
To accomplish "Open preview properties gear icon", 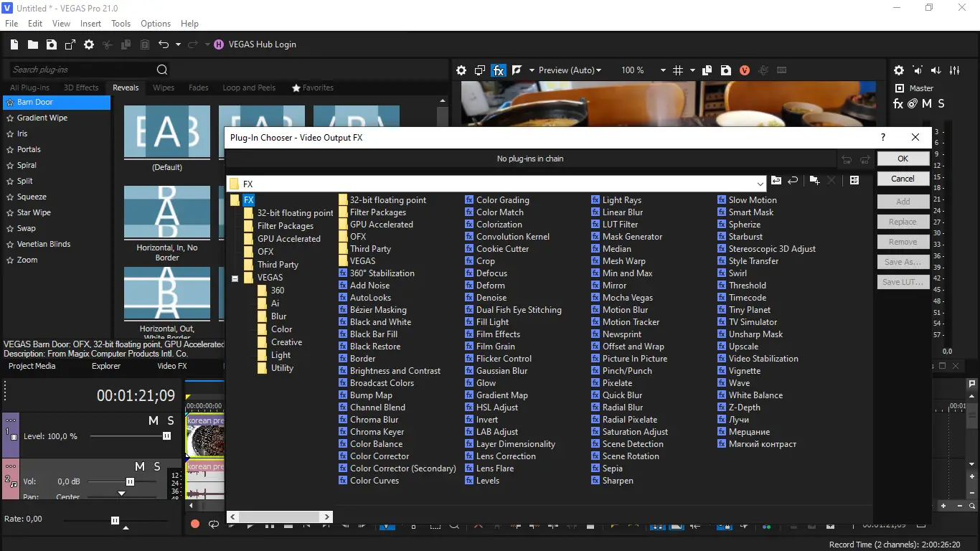I will [x=461, y=70].
